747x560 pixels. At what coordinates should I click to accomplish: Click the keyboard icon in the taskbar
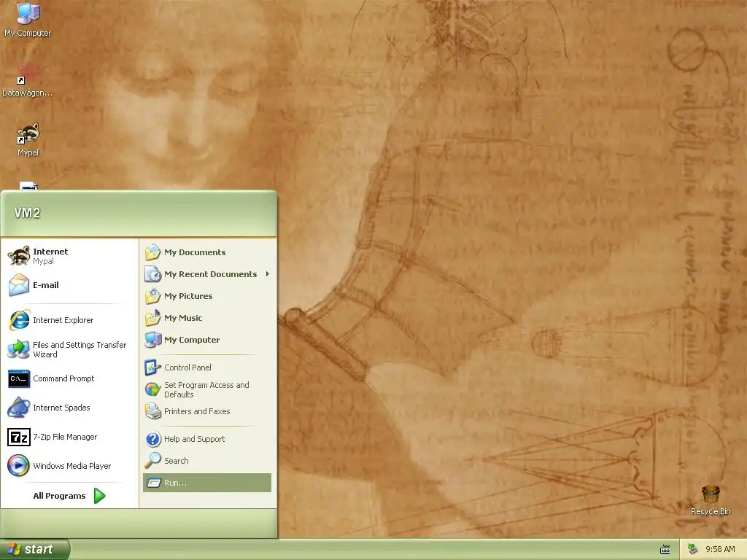[x=665, y=550]
